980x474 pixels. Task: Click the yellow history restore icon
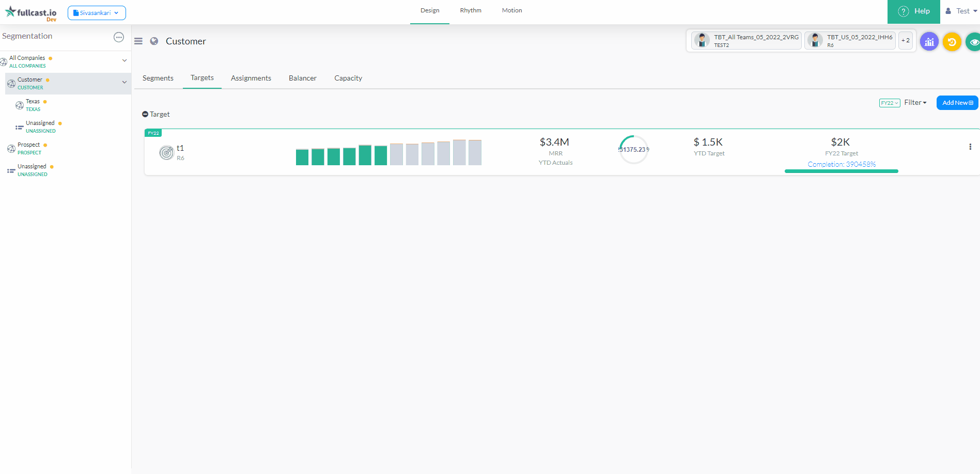point(952,42)
